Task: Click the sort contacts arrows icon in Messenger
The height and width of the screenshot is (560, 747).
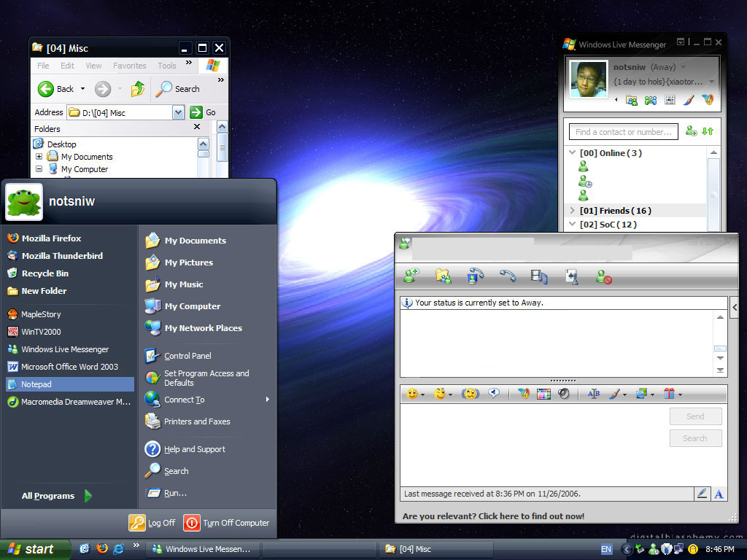Action: [x=708, y=131]
